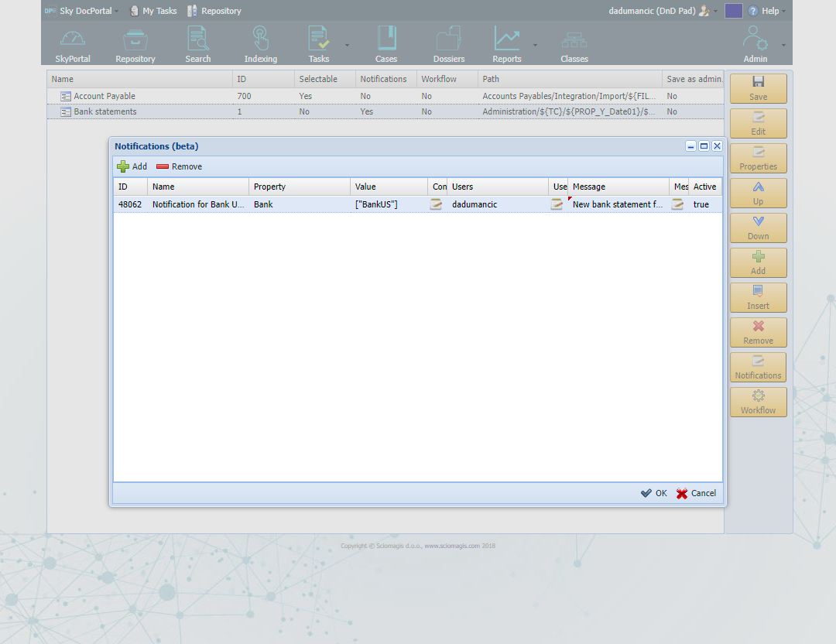Open the Classes toolbar icon
Image resolution: width=836 pixels, height=644 pixels.
574,43
